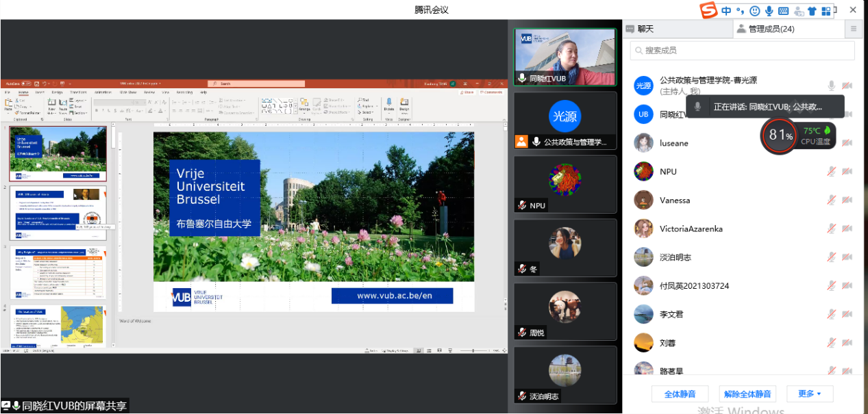Click the 81% CPU monitor widget
The height and width of the screenshot is (414, 868).
[780, 135]
